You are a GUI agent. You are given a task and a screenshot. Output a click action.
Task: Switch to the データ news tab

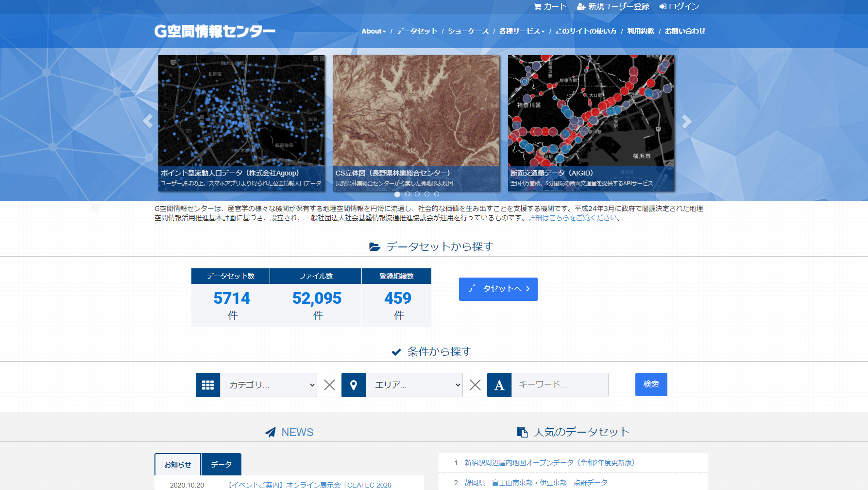(221, 464)
